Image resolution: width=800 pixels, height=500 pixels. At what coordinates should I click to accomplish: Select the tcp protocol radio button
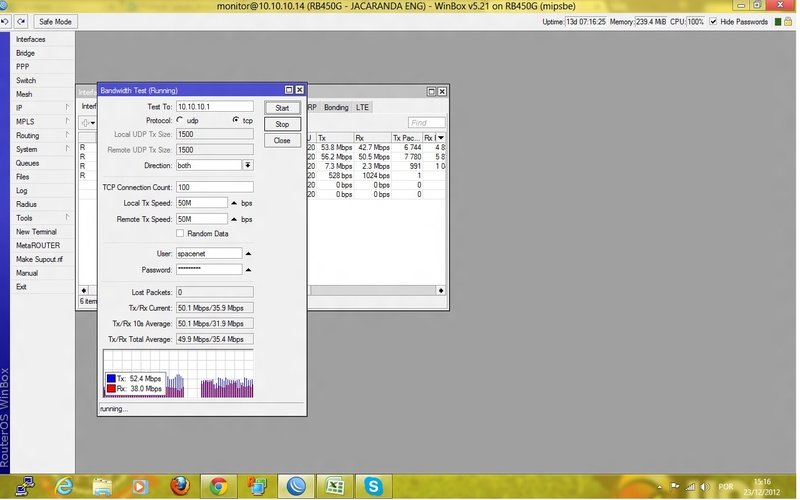coord(235,120)
